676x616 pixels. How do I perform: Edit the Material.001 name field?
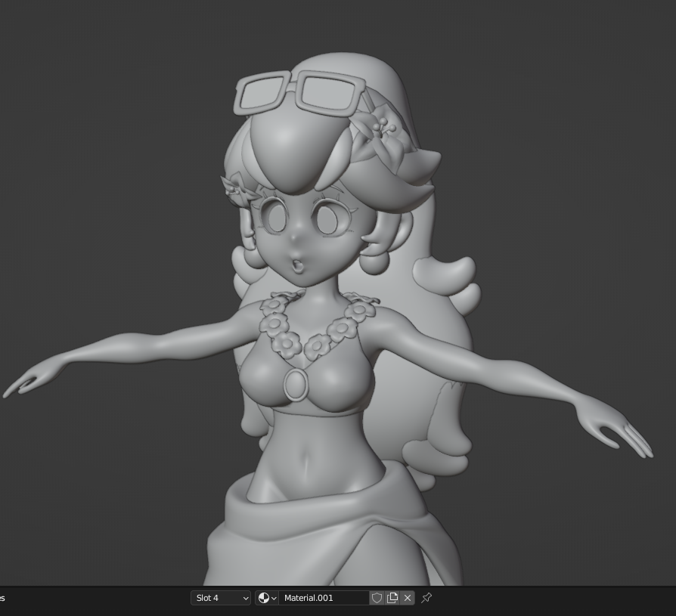coord(324,598)
